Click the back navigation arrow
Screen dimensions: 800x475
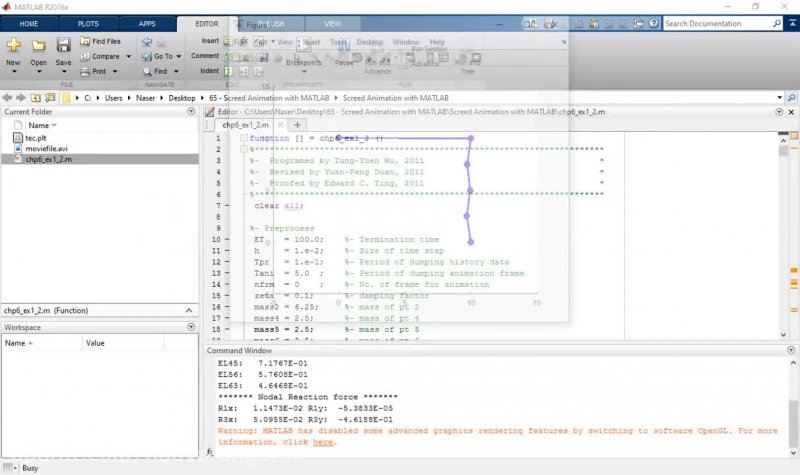point(7,98)
